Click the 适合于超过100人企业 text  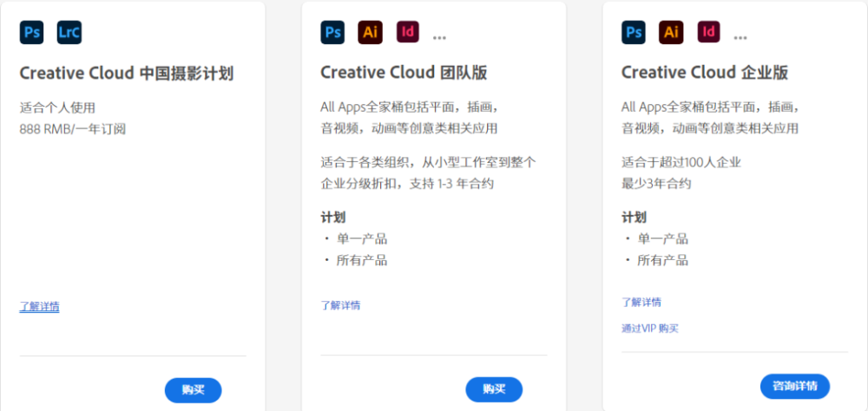[681, 163]
